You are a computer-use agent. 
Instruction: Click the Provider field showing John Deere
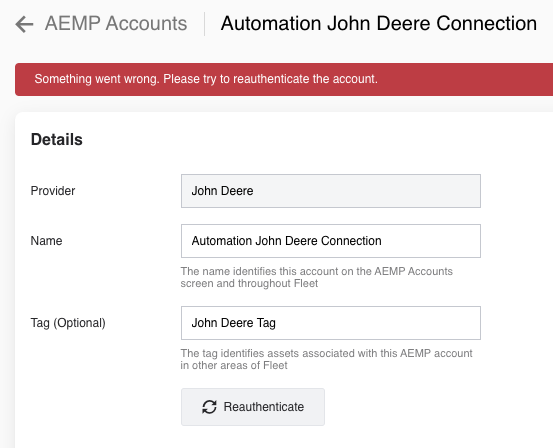(x=330, y=191)
